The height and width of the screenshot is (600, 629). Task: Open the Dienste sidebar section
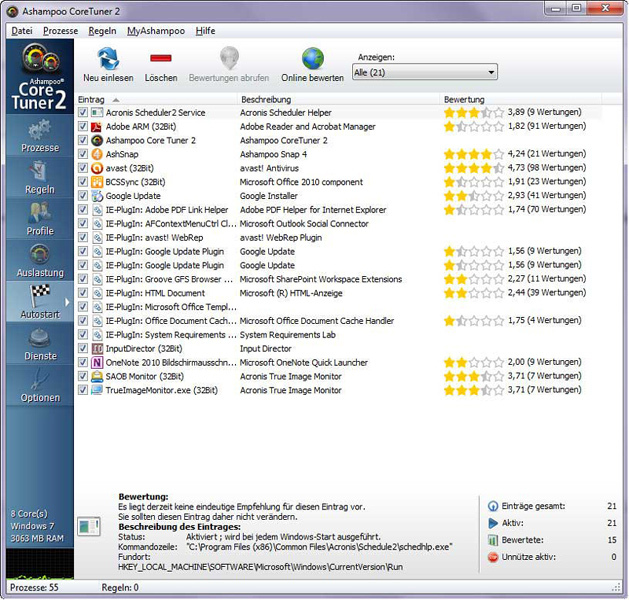40,343
